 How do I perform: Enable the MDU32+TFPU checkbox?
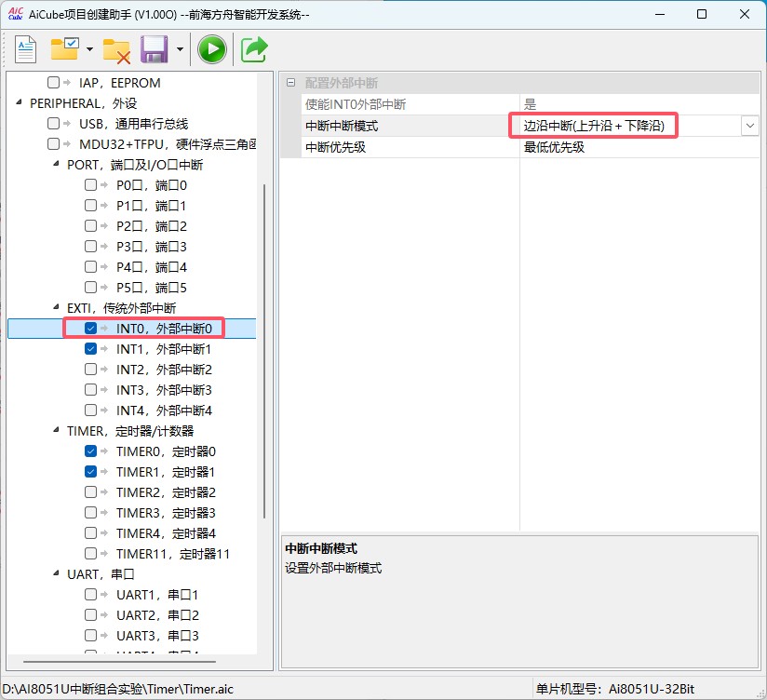click(x=53, y=143)
